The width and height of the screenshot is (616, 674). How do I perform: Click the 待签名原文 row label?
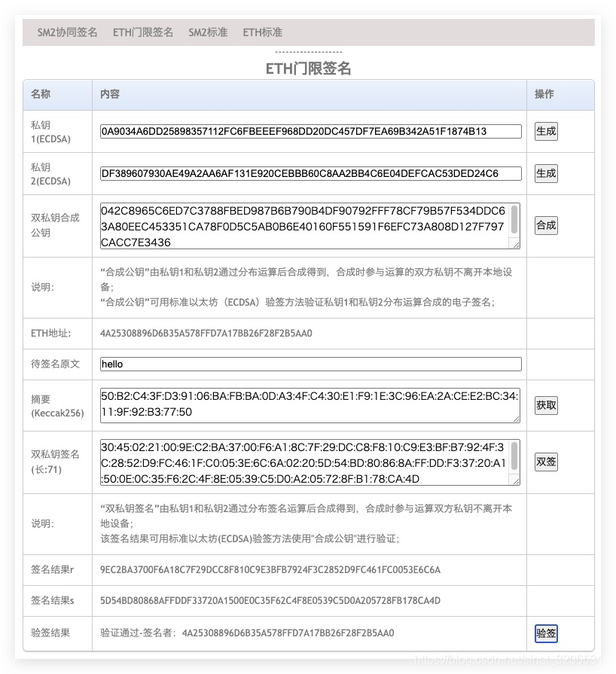55,364
